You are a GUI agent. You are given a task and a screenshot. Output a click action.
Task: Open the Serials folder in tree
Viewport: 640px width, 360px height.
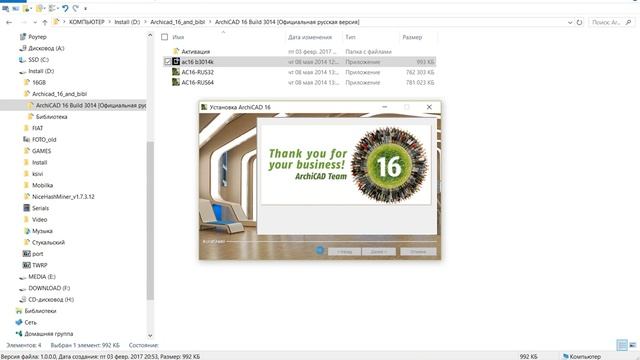click(40, 208)
